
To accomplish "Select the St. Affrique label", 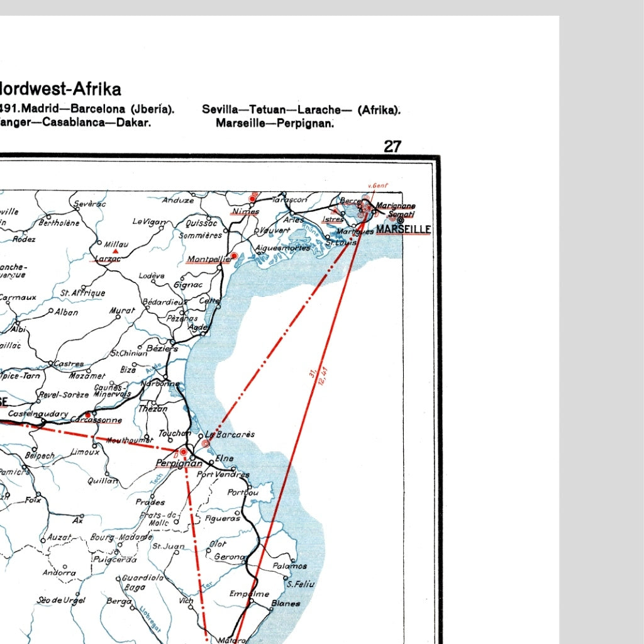I will [x=83, y=293].
